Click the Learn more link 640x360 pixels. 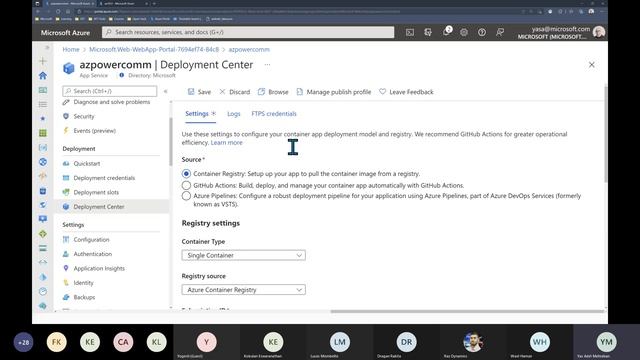coord(227,142)
